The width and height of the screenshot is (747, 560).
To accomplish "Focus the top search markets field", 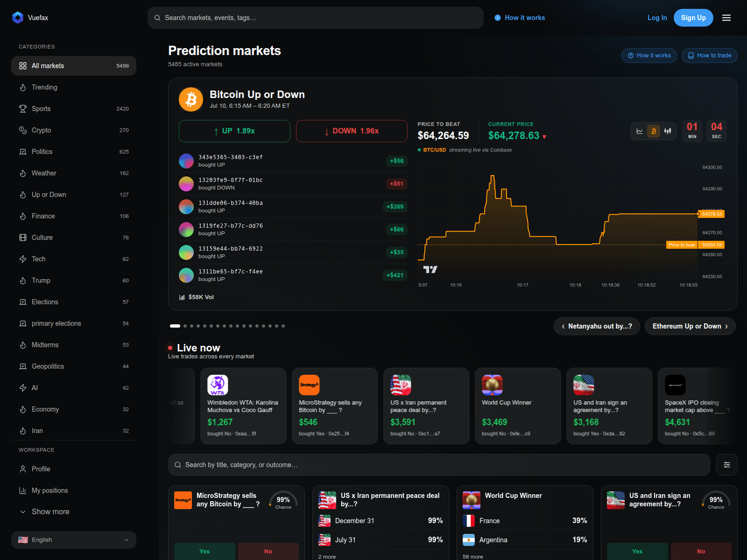I will [316, 18].
